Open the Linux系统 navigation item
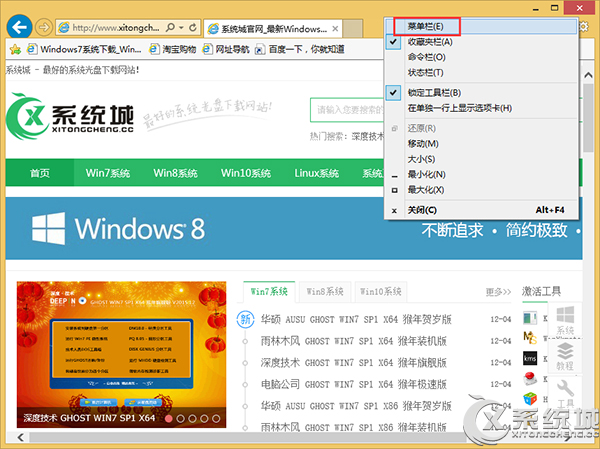Screen dimensions: 600x449 (316, 173)
